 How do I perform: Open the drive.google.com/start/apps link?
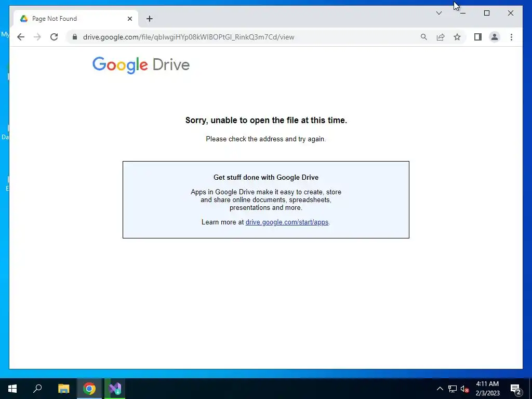point(287,222)
